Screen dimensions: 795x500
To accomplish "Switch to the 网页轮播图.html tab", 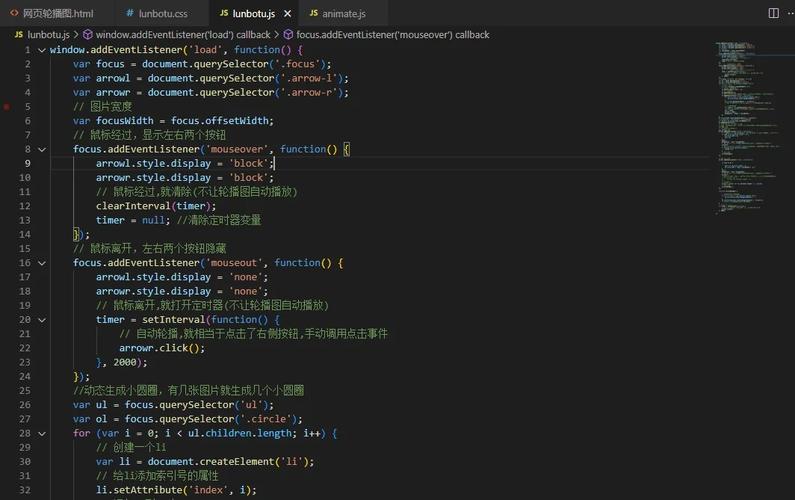I will (56, 14).
